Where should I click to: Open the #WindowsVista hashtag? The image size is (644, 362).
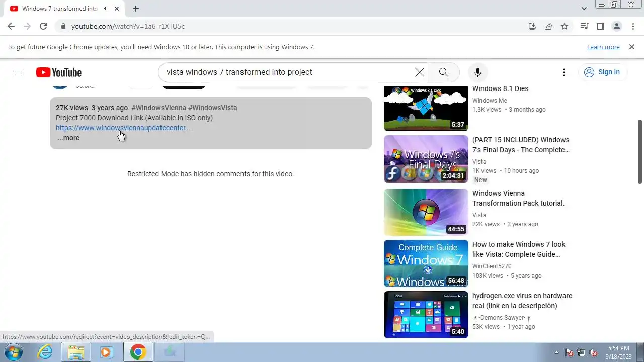tap(213, 108)
